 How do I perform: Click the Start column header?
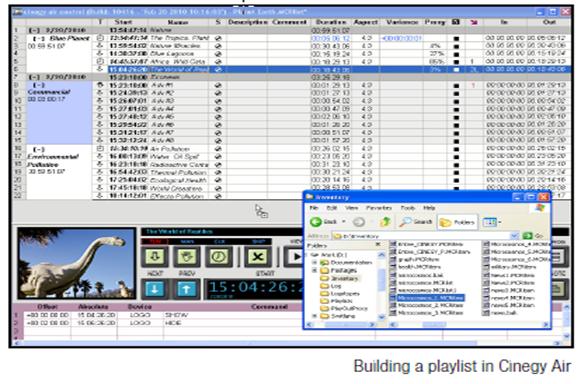123,22
